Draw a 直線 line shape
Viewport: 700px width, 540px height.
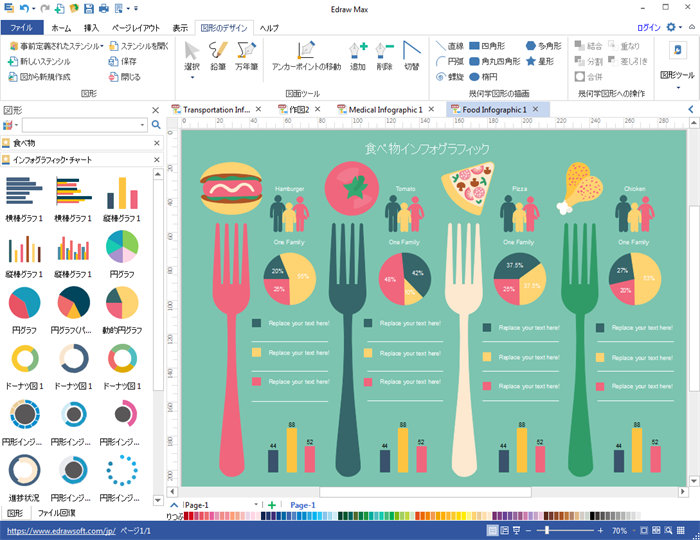click(450, 46)
